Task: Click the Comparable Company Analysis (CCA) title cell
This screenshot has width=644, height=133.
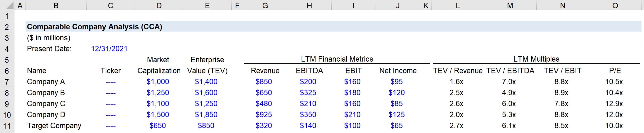Action: click(95, 27)
